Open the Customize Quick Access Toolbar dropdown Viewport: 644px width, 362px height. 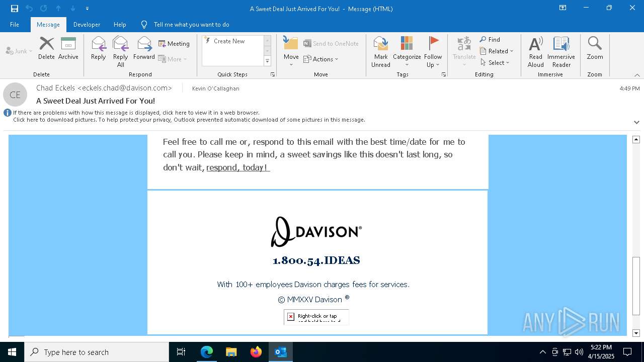(x=88, y=9)
